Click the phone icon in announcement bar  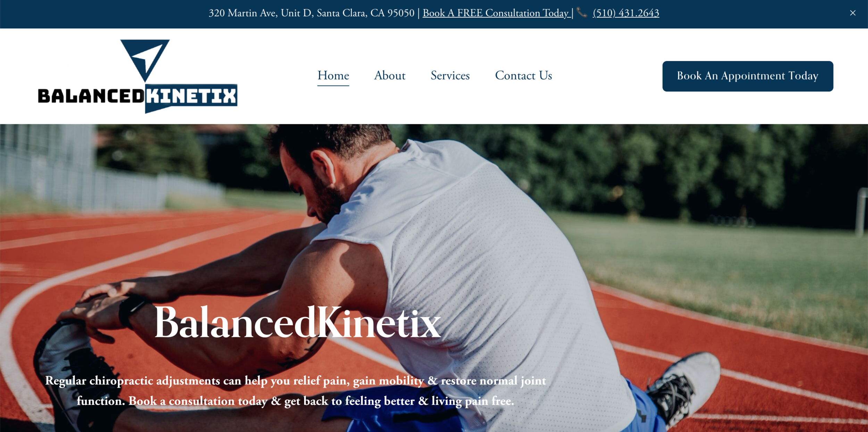[x=582, y=13]
